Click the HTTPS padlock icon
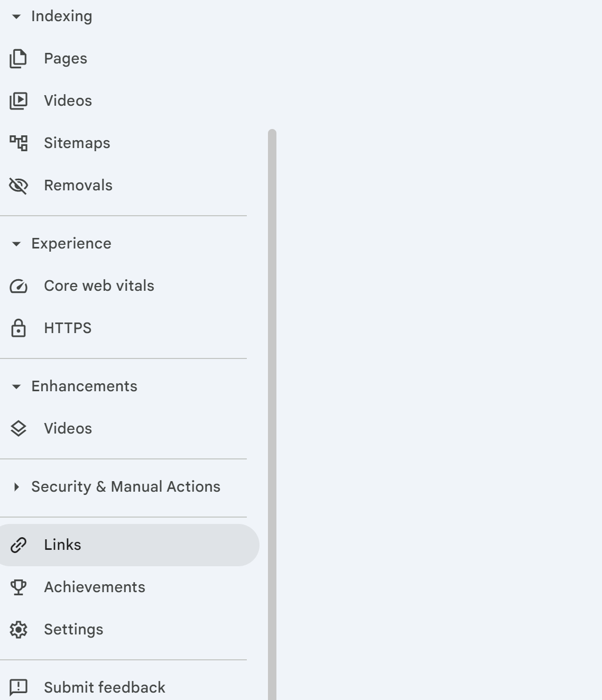 18,328
